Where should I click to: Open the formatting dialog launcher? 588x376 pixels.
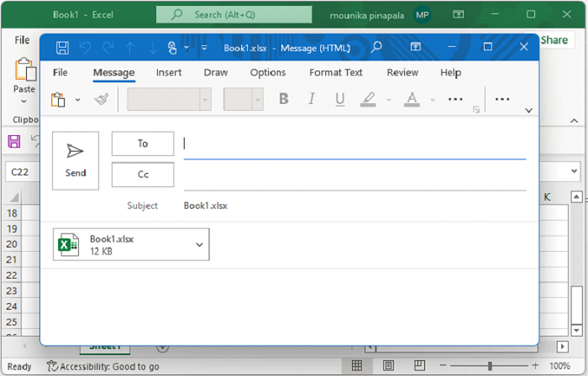click(x=476, y=110)
